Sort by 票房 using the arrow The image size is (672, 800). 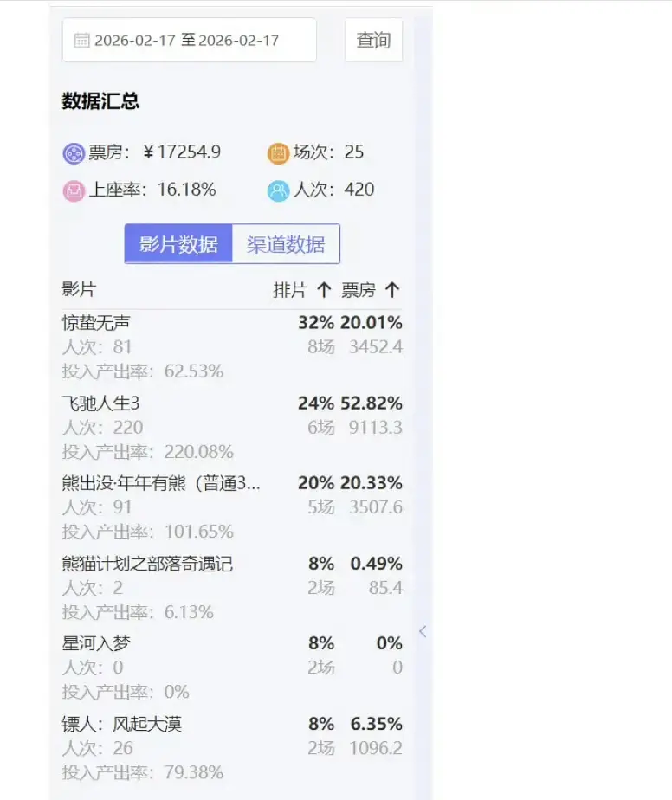[x=391, y=290]
